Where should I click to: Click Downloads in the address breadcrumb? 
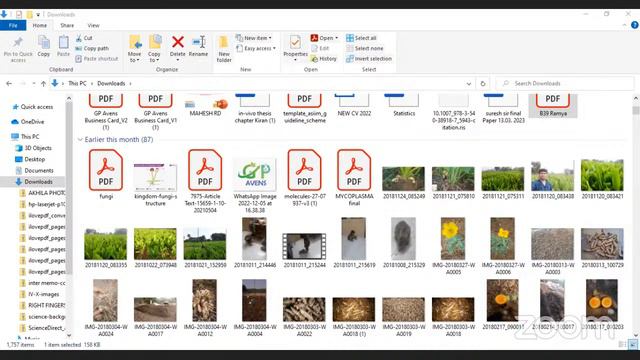click(111, 83)
